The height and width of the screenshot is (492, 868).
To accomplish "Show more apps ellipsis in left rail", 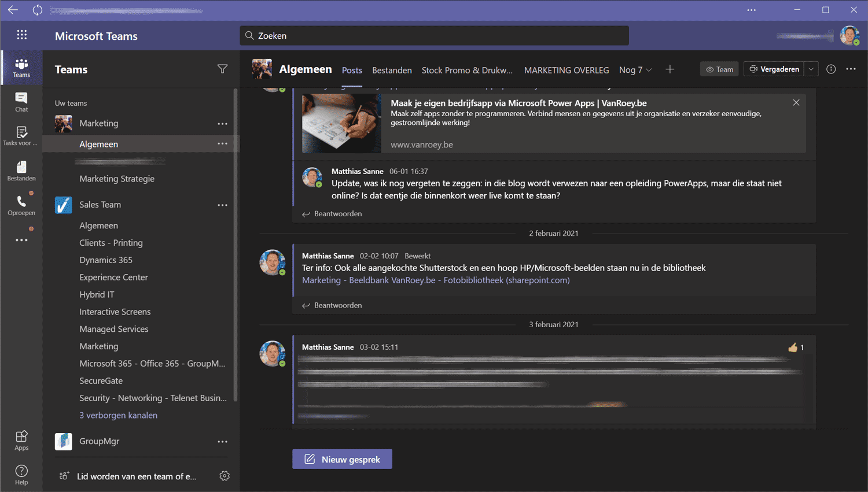I will [21, 240].
